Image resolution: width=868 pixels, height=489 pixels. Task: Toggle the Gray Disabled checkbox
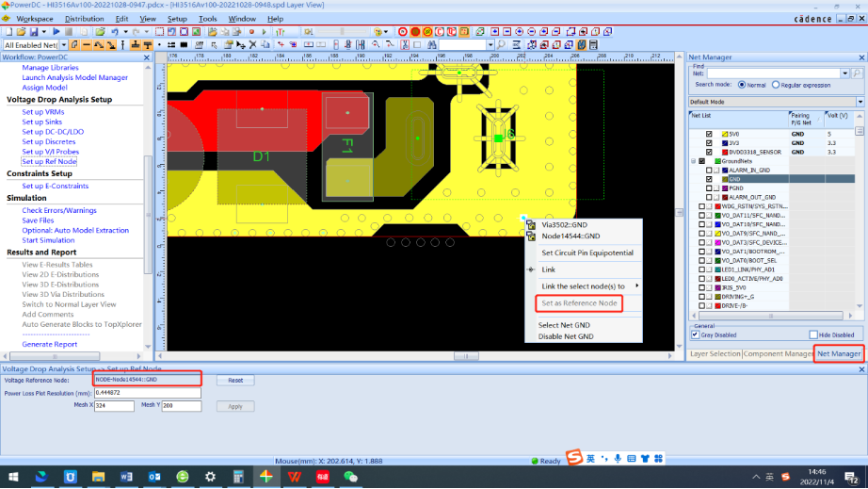coord(696,334)
